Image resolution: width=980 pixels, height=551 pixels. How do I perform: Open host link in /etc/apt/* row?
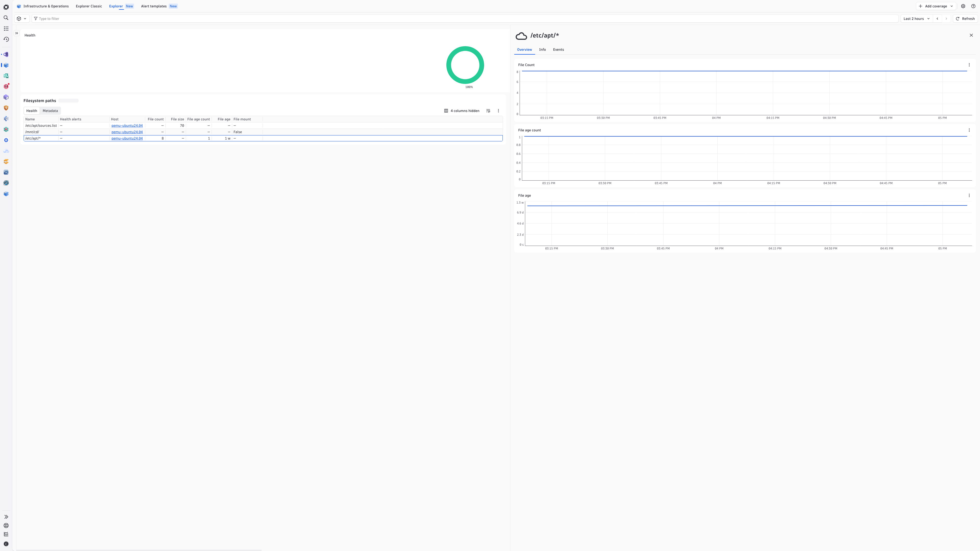coord(127,139)
